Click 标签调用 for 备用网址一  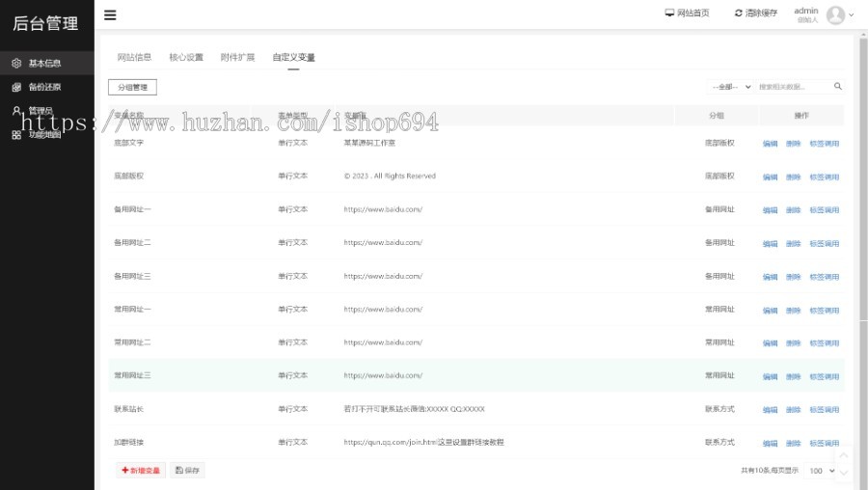tap(825, 210)
